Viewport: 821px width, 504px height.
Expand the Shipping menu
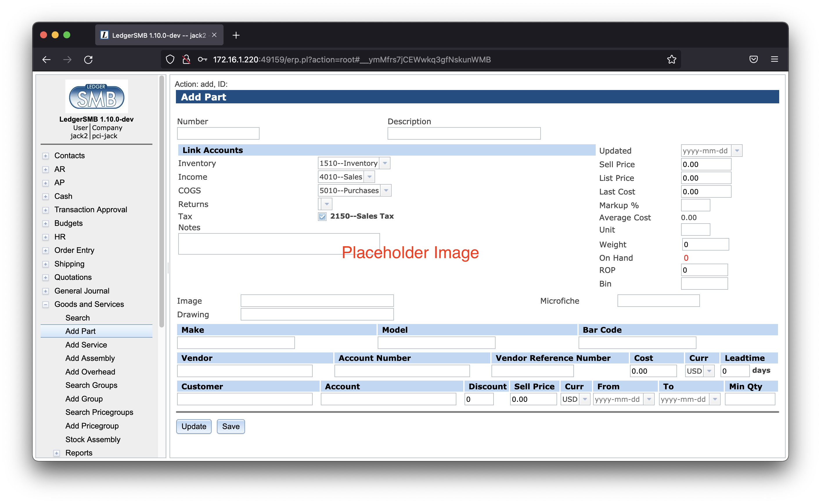(x=46, y=264)
